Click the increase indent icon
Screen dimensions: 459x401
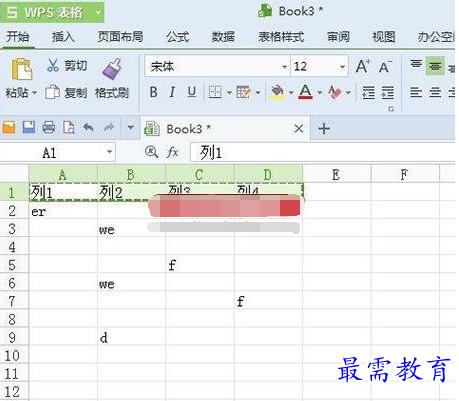click(x=387, y=93)
